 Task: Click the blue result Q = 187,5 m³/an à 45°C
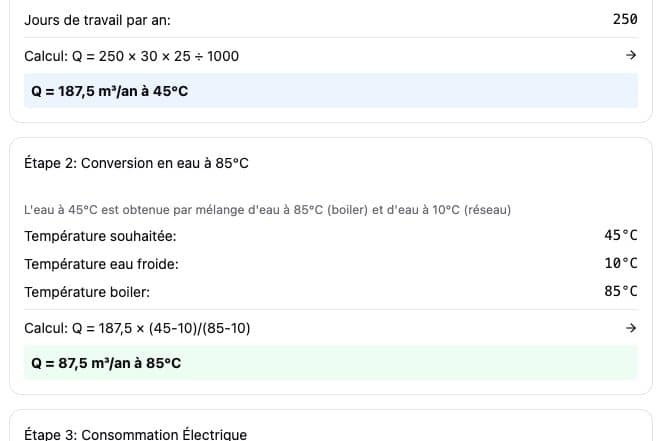110,91
